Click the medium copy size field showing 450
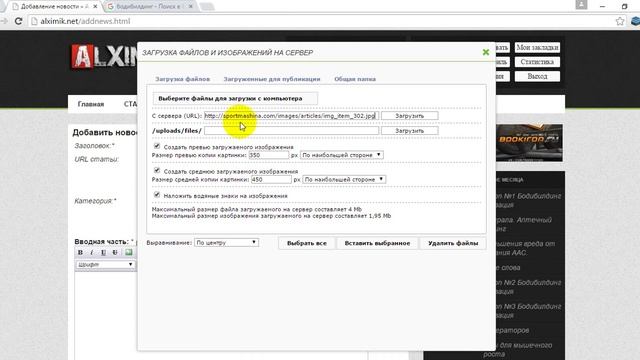This screenshot has height=360, width=640. (x=271, y=179)
